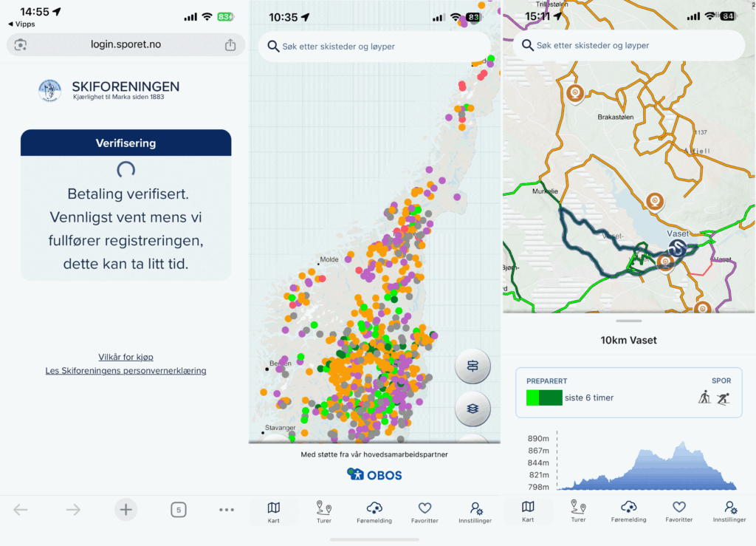
Task: Open Vilkår for kjøp link
Action: (126, 357)
